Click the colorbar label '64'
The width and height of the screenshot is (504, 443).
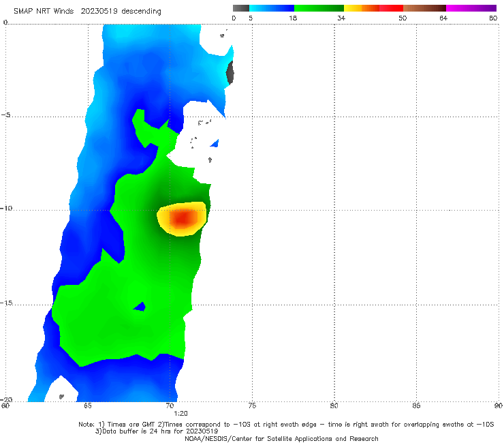443,18
